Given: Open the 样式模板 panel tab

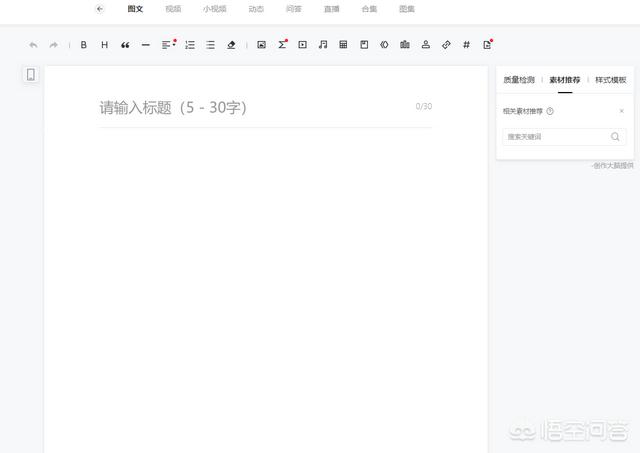Looking at the screenshot, I should (610, 80).
